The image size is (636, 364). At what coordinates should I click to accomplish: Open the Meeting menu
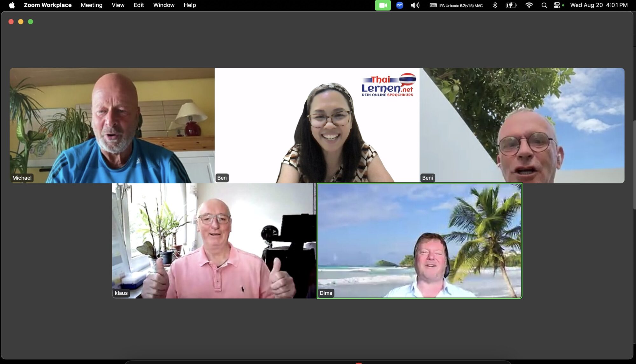point(92,5)
